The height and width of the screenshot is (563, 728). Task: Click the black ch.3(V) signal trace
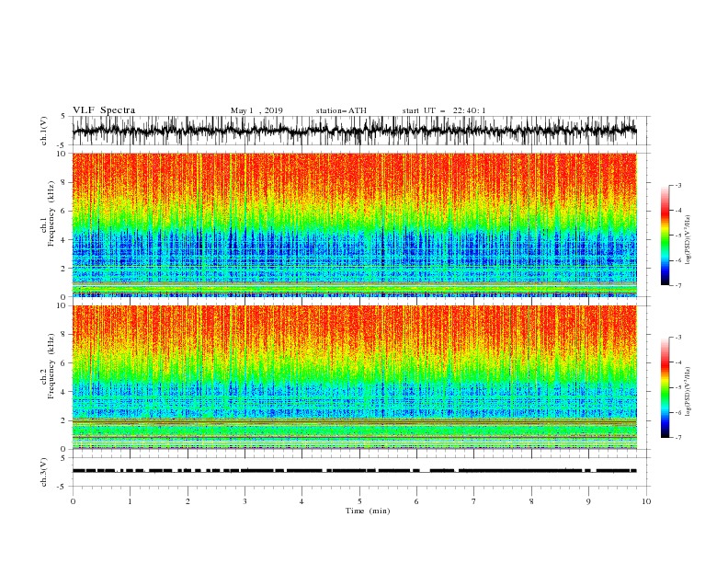click(x=355, y=471)
